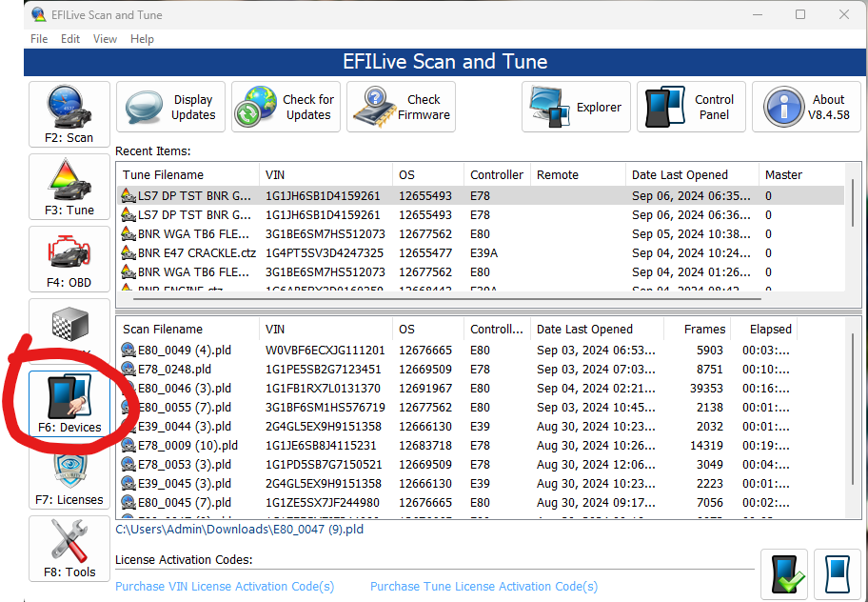Viewport: 868px width, 602px height.
Task: Click the tune list vertical scrollbar
Action: click(x=853, y=202)
